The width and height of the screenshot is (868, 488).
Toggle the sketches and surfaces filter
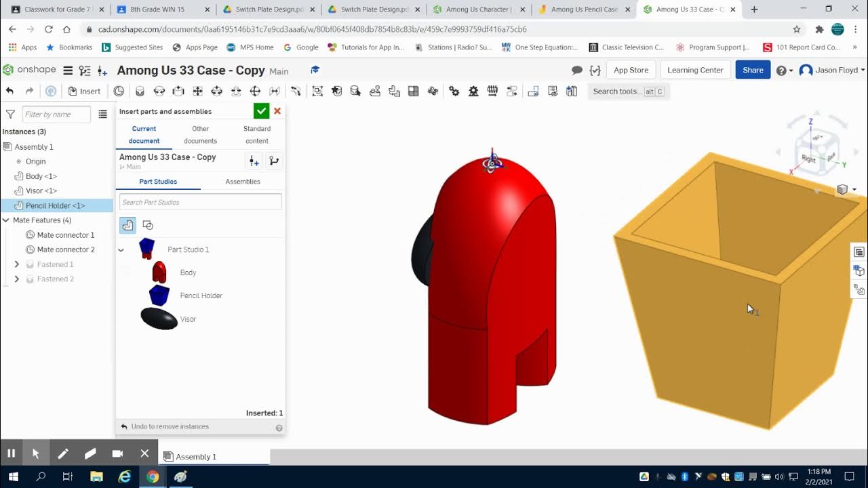pyautogui.click(x=148, y=225)
